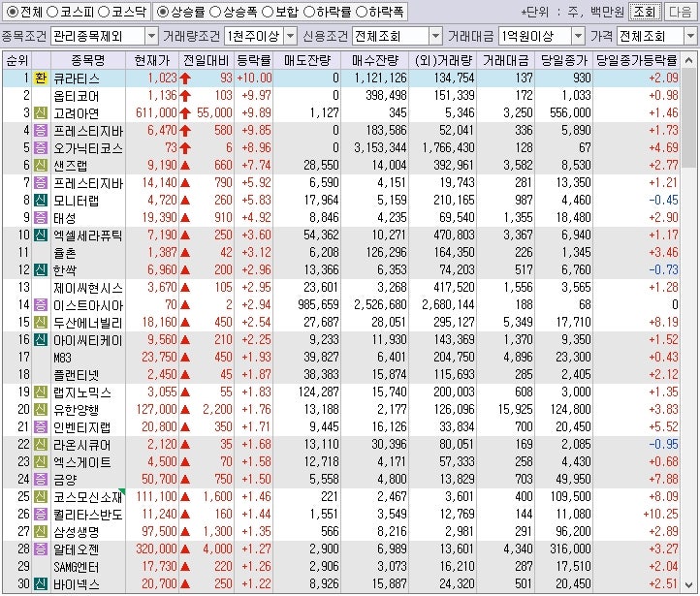Click the 다음 next button
The image size is (700, 596).
pyautogui.click(x=680, y=12)
